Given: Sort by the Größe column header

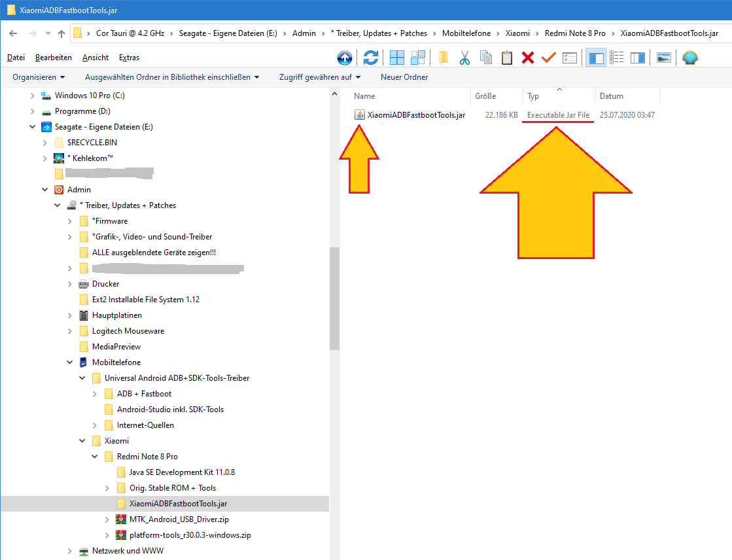Looking at the screenshot, I should click(x=497, y=96).
